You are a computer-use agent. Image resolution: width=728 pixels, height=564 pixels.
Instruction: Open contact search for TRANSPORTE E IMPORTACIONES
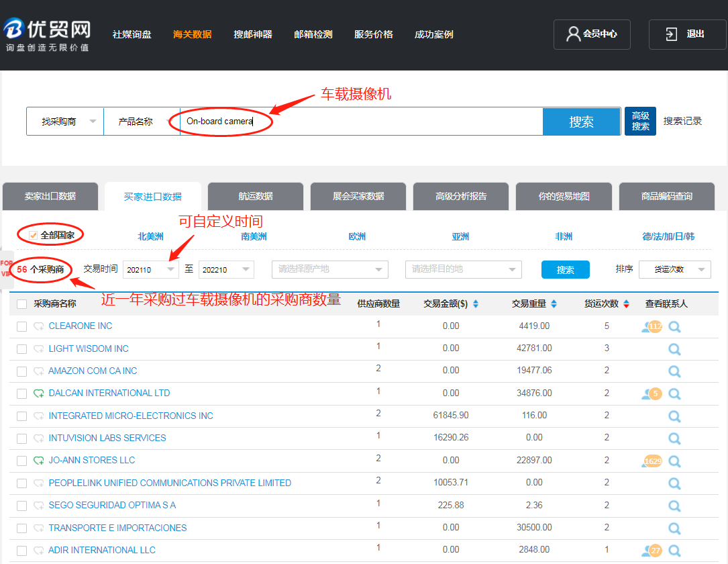point(674,528)
